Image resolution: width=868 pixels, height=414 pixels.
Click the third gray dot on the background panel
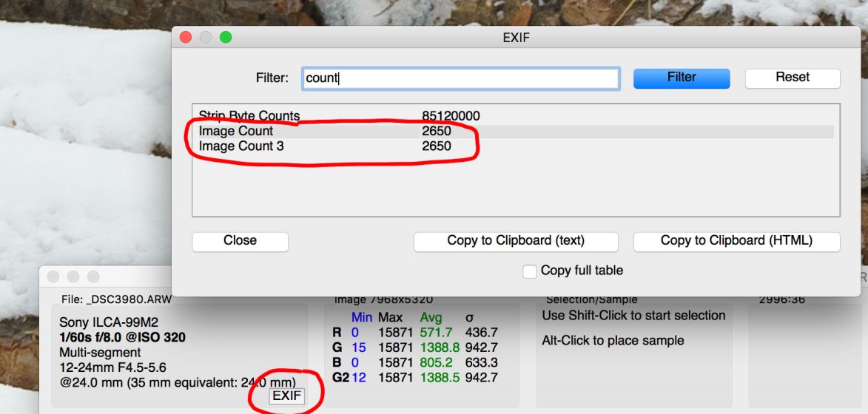point(93,276)
